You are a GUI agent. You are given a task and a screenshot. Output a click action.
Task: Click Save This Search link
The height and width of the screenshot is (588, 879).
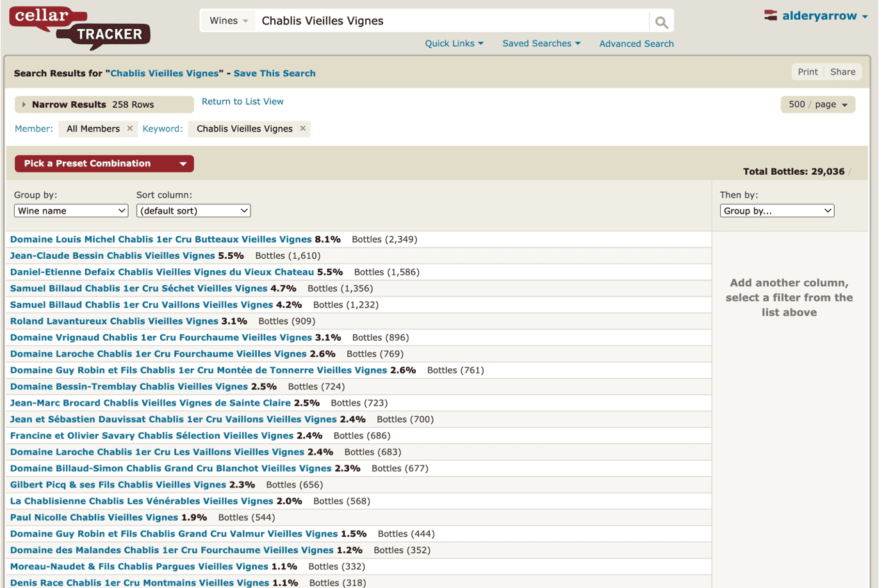(x=274, y=73)
